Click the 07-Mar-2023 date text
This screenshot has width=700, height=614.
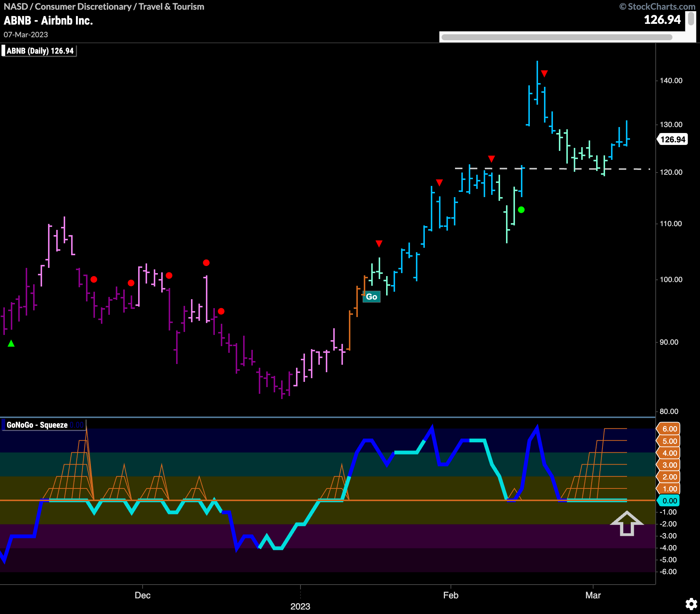pos(26,35)
